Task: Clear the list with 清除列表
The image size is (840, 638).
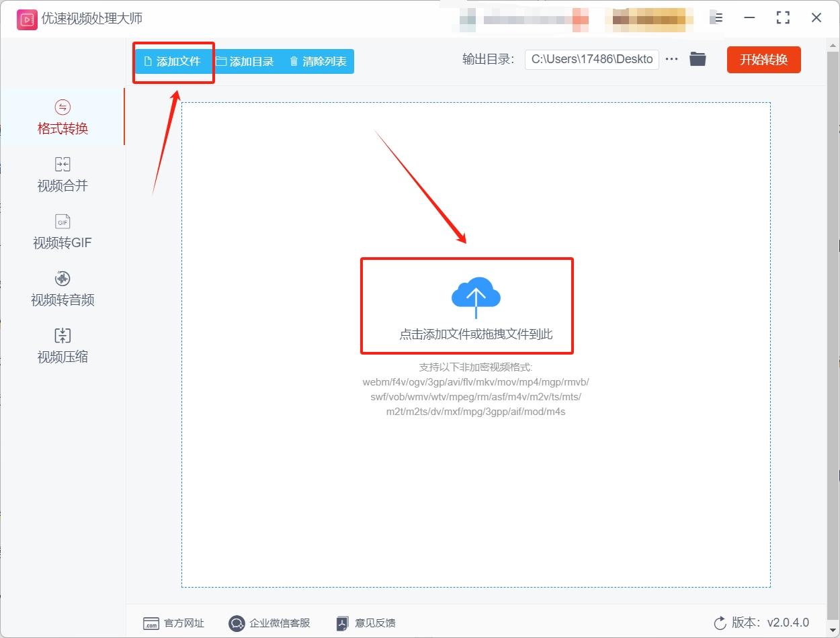Action: pyautogui.click(x=318, y=61)
